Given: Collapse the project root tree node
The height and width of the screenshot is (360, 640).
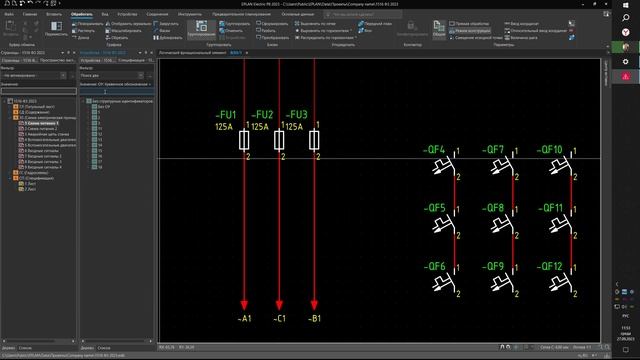Looking at the screenshot, I should 4,101.
